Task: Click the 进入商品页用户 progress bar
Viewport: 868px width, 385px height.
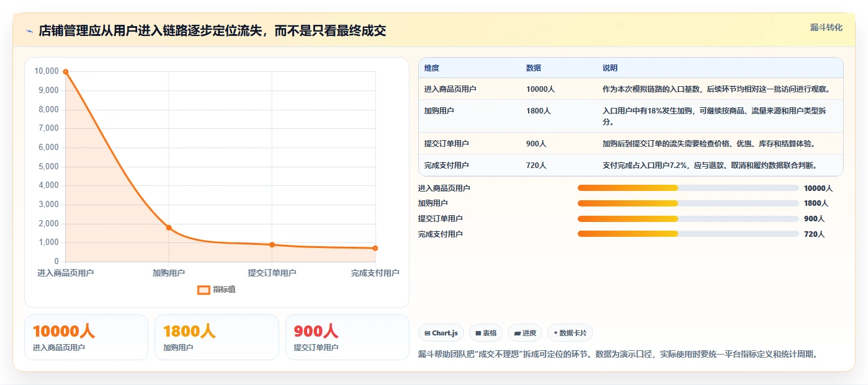Action: (x=688, y=188)
